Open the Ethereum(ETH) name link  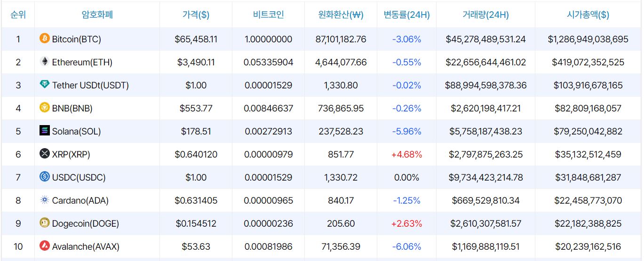[82, 62]
